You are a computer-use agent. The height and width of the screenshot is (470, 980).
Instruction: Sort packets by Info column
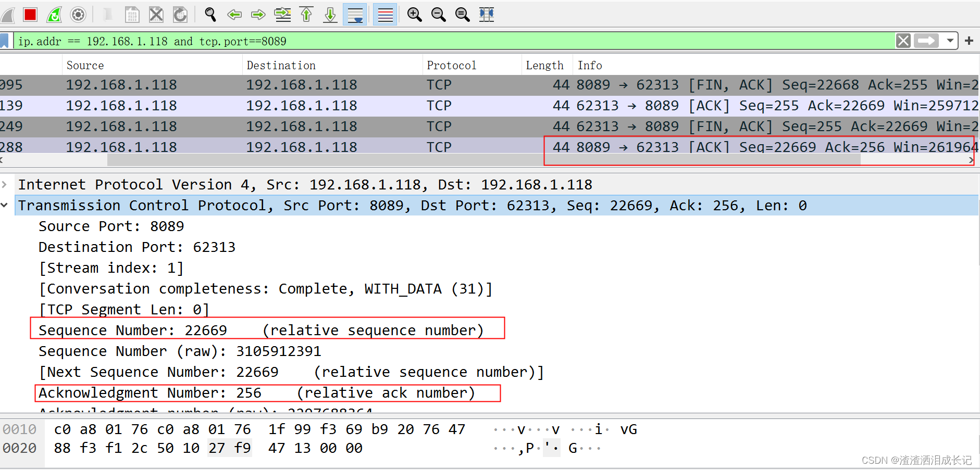coord(776,65)
